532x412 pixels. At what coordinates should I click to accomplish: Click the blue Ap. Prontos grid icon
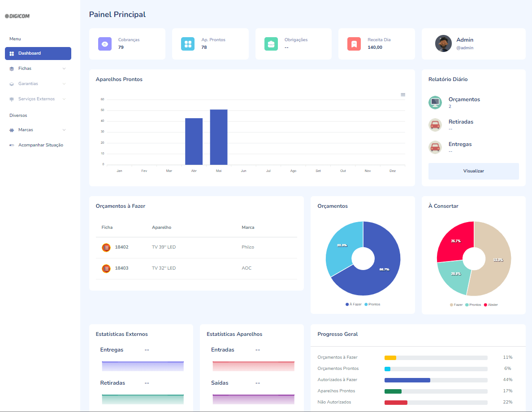click(x=188, y=44)
